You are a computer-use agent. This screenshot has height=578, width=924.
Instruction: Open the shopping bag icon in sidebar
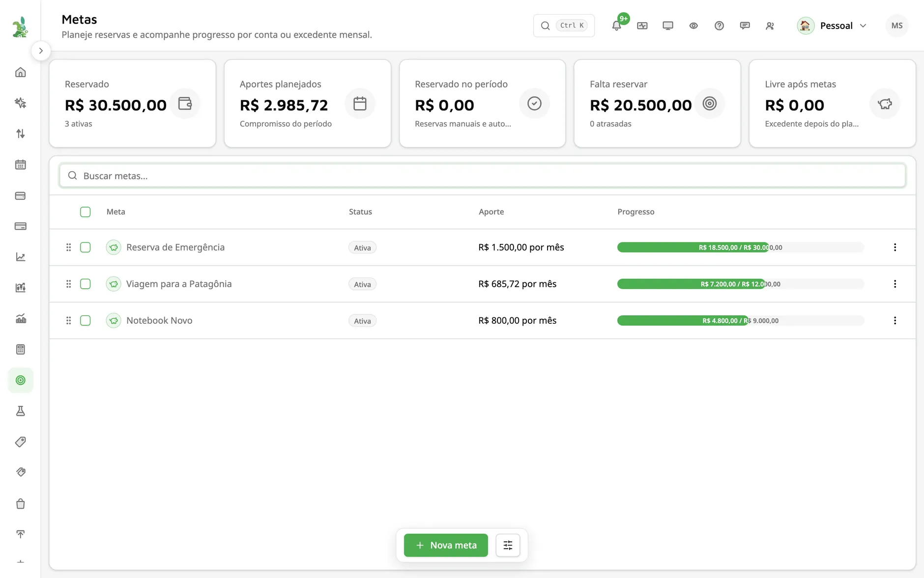click(20, 504)
